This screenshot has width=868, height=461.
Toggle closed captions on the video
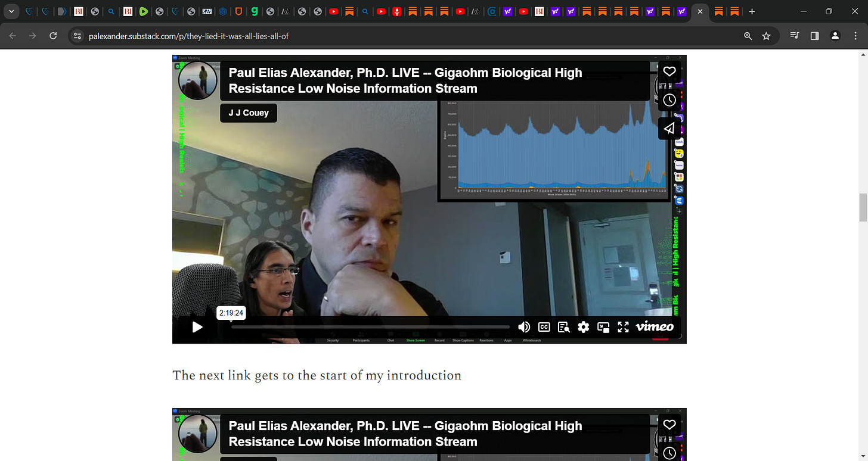(x=544, y=327)
